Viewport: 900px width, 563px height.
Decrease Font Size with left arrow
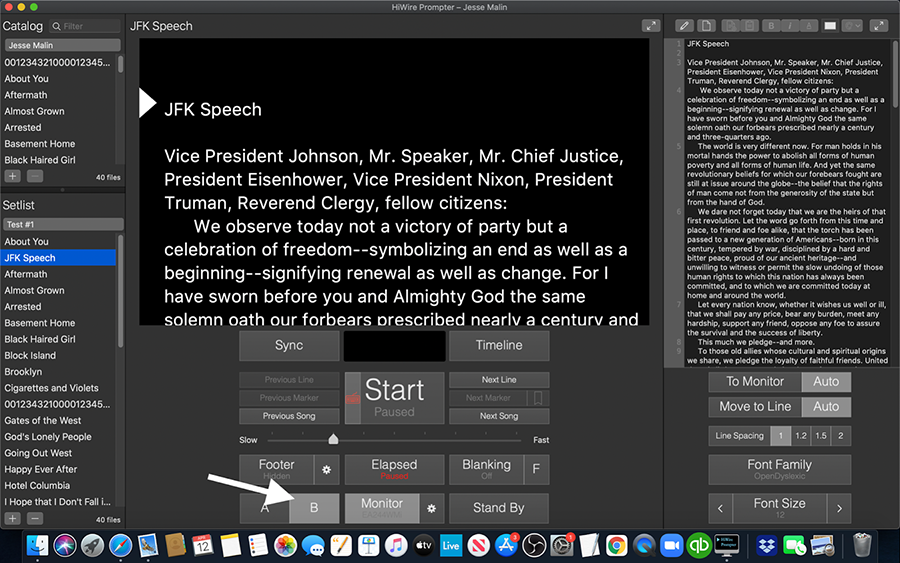720,508
